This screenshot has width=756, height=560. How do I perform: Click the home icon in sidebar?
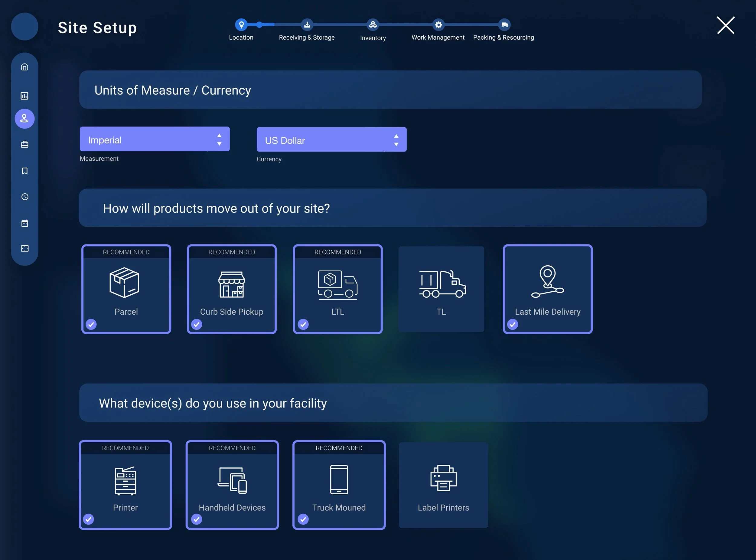click(24, 67)
